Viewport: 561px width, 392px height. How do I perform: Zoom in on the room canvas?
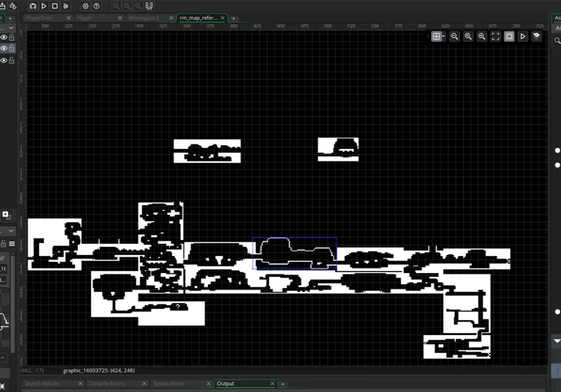tap(482, 37)
